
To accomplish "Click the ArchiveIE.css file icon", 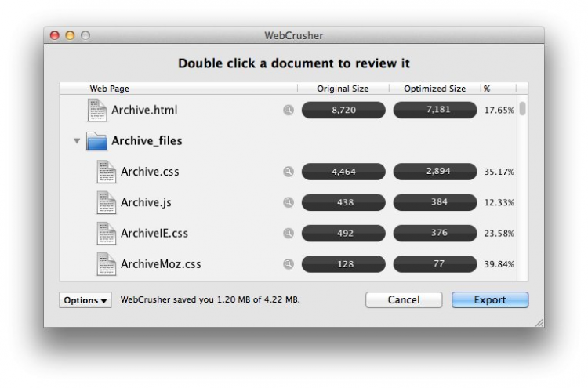I will point(107,233).
